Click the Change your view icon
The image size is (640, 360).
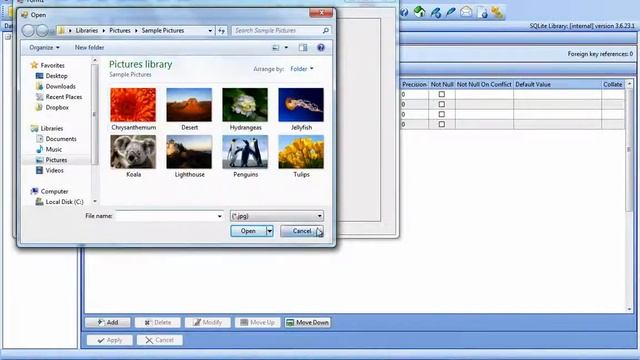pos(276,48)
